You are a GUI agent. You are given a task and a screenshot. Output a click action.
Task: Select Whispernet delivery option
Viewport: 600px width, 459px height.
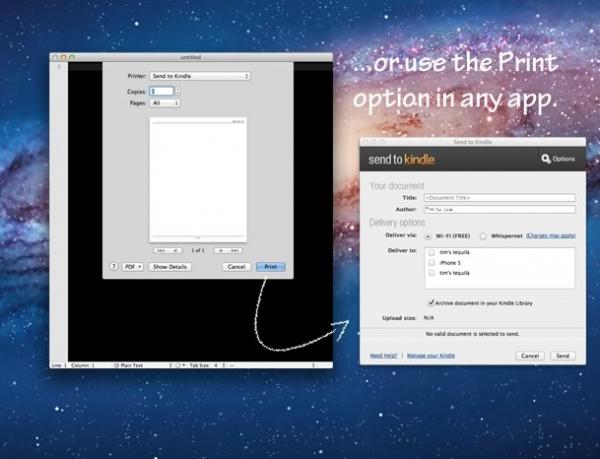pyautogui.click(x=483, y=236)
